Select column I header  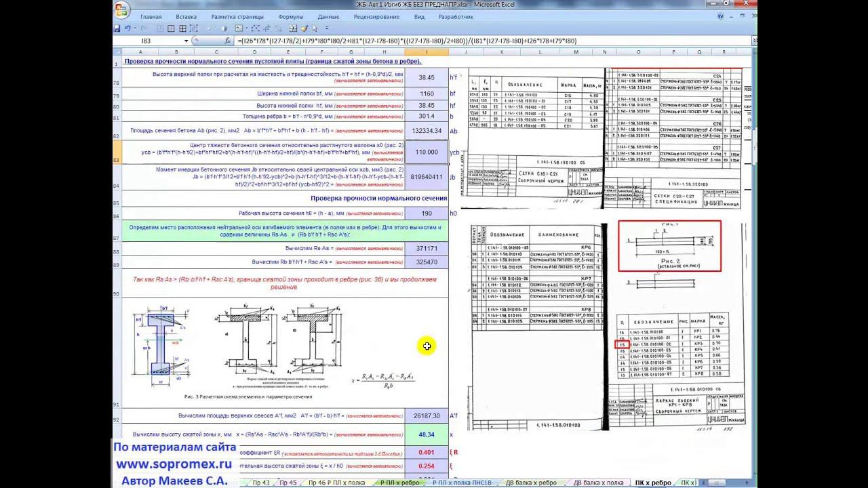(427, 52)
